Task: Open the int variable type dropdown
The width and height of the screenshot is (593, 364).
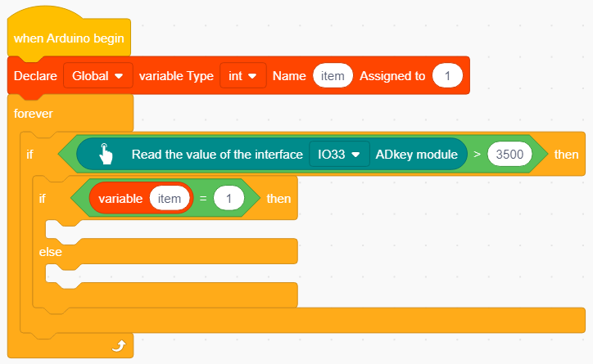Action: tap(242, 76)
